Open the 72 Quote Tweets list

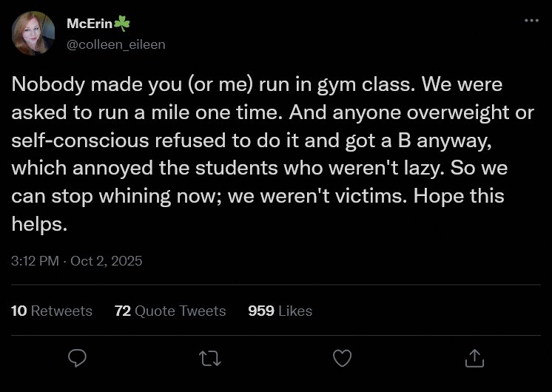coord(170,311)
